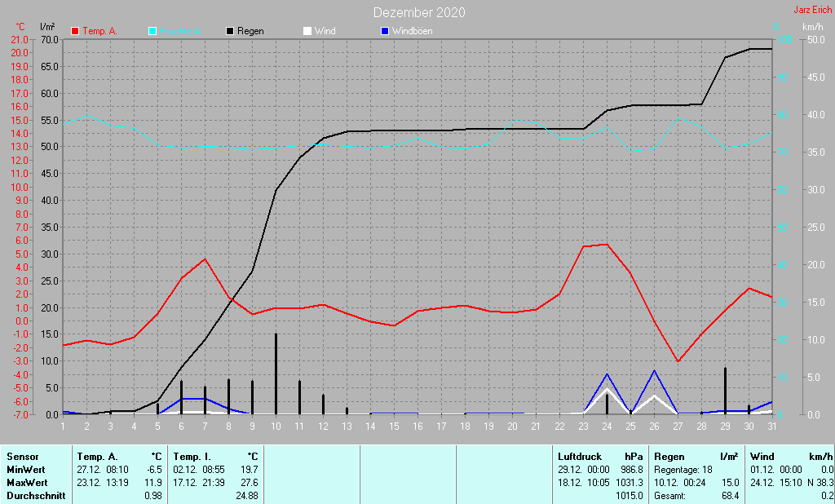Click the cyan humidity legend square

(152, 31)
